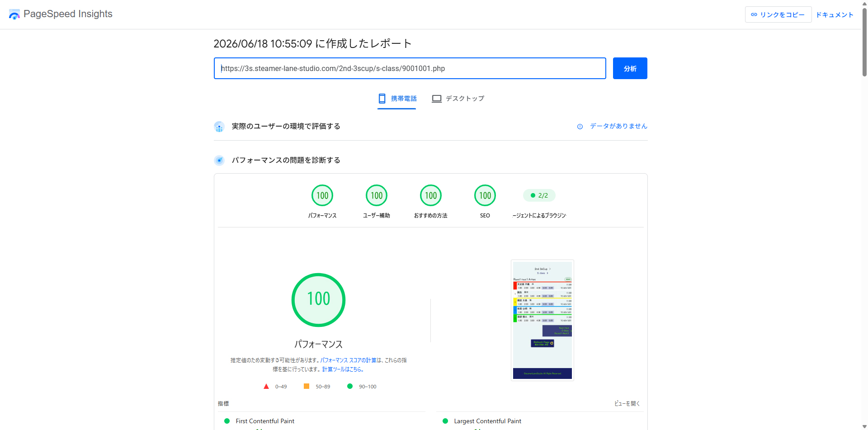Viewport: 868px width, 430px height.
Task: Click the パフォーマンスの問題を診断する heading
Action: pyautogui.click(x=286, y=160)
